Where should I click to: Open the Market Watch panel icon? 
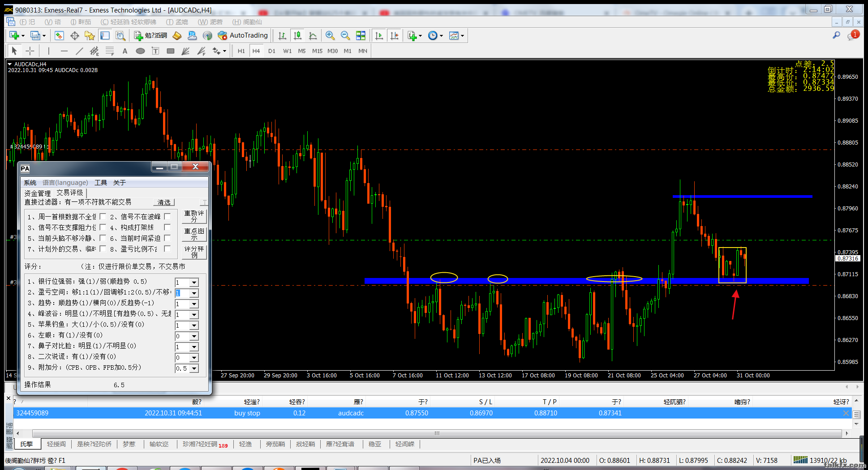click(59, 35)
